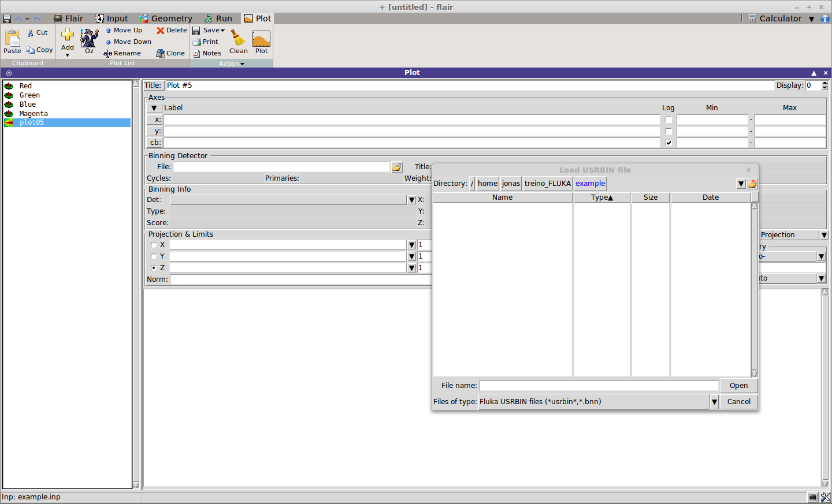Open the X projection limits dropdown
The height and width of the screenshot is (504, 832).
pyautogui.click(x=411, y=245)
